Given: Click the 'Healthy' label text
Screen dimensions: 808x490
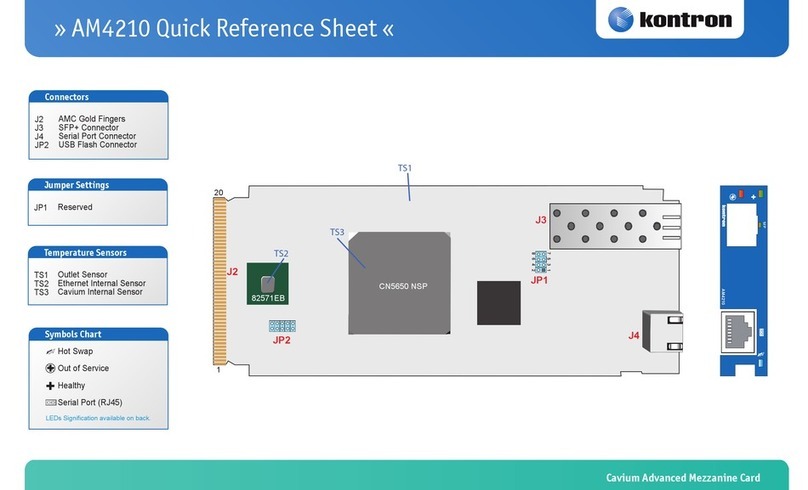Looking at the screenshot, I should (x=71, y=385).
